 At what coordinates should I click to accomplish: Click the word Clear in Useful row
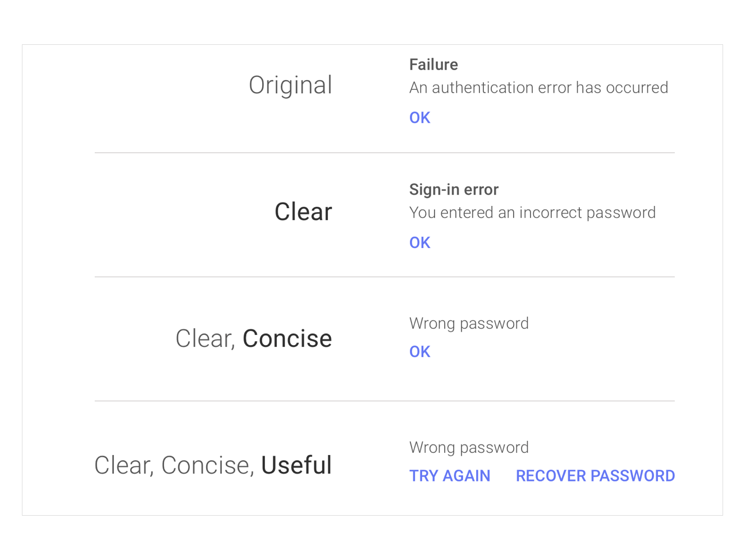coord(122,466)
